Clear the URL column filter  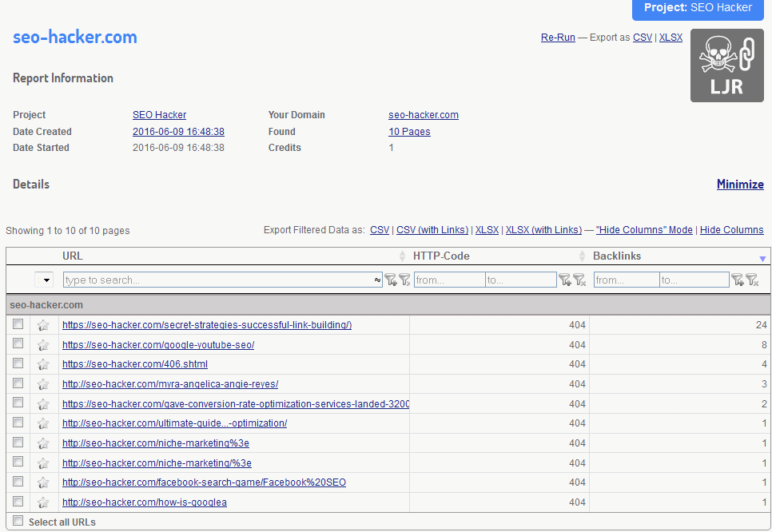(404, 280)
